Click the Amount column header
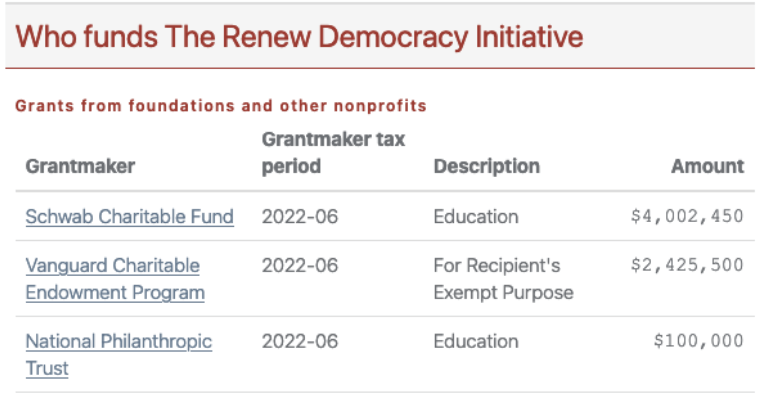This screenshot has width=762, height=408. pos(707,166)
